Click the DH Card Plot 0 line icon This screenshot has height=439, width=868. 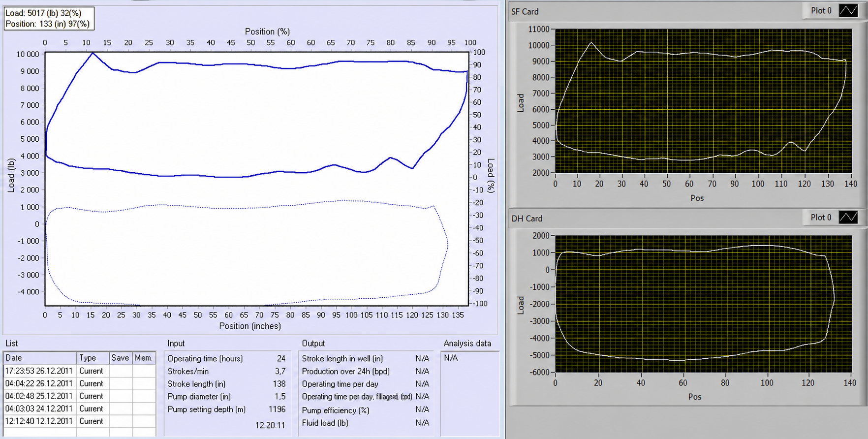pyautogui.click(x=848, y=217)
